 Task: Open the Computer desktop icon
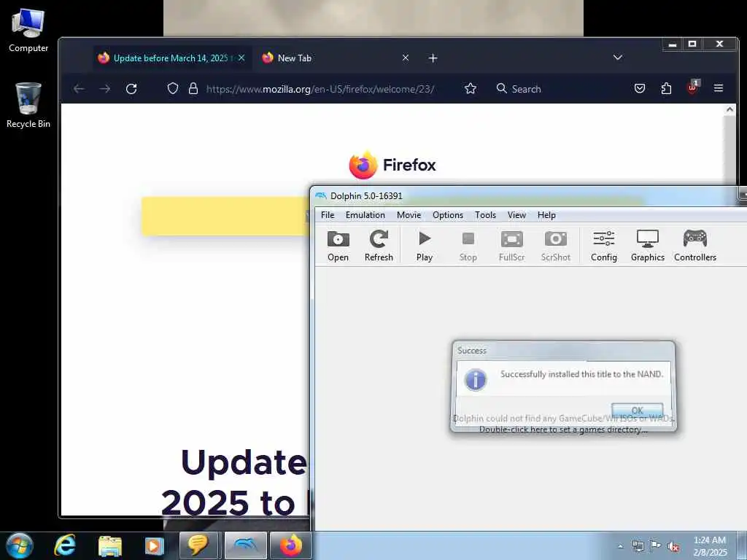pyautogui.click(x=28, y=31)
